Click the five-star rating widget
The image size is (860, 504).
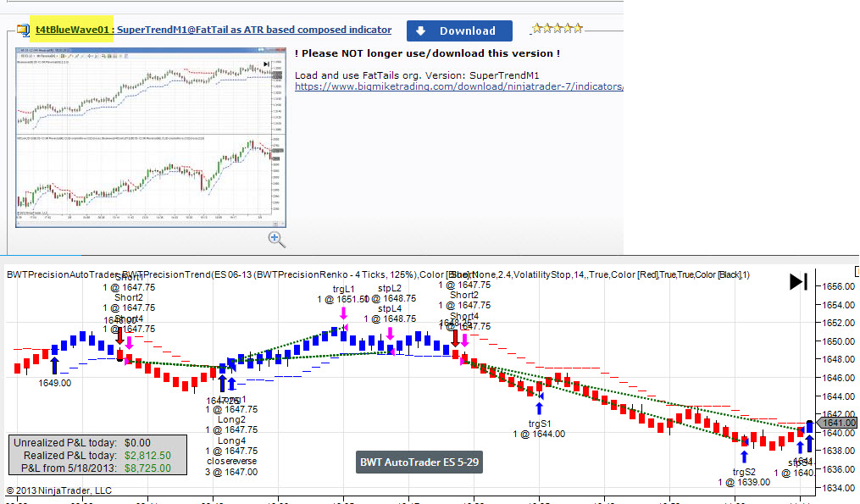[x=558, y=28]
